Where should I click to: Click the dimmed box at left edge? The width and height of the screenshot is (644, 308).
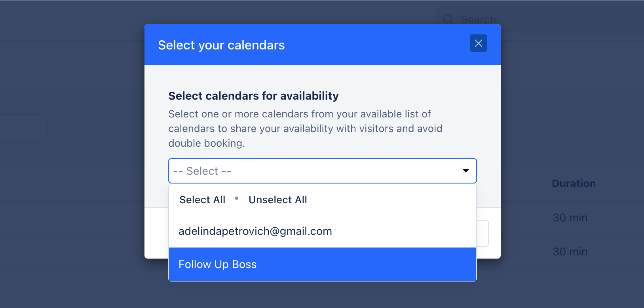(x=23, y=127)
